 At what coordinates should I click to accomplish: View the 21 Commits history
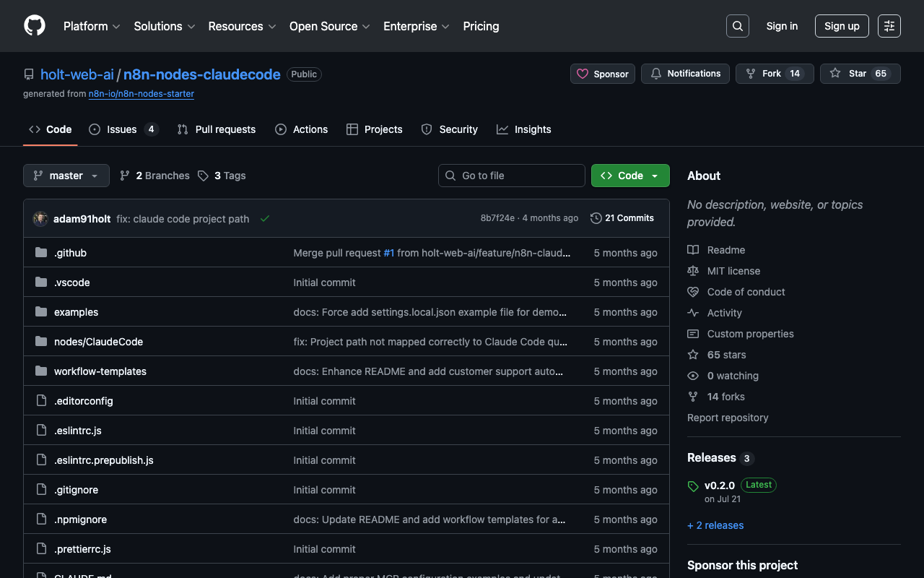point(622,218)
